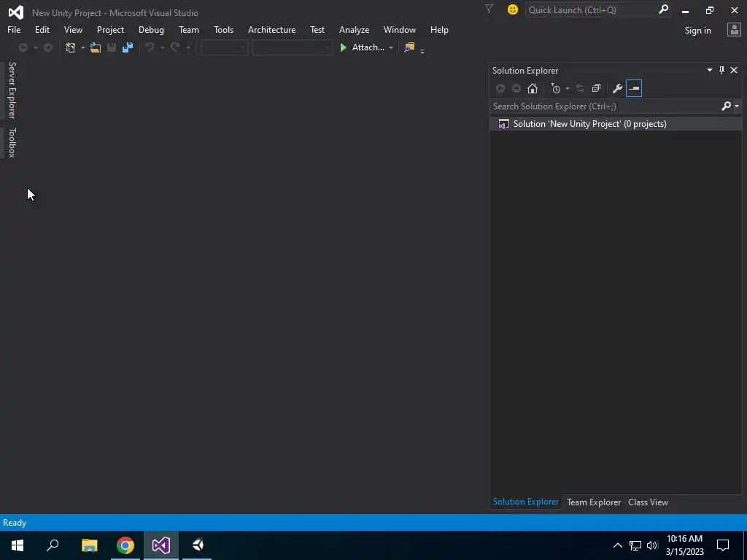Image resolution: width=747 pixels, height=560 pixels.
Task: Toggle auto-hide pin on Solution Explorer
Action: 721,71
